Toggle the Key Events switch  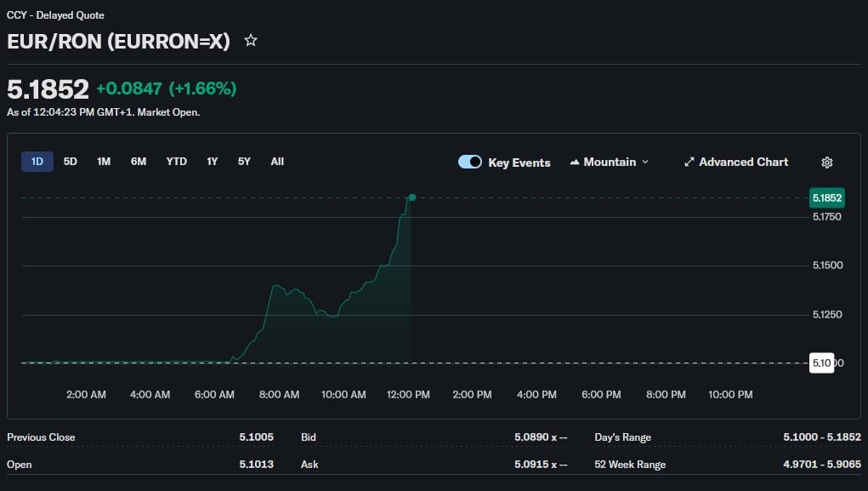point(470,162)
